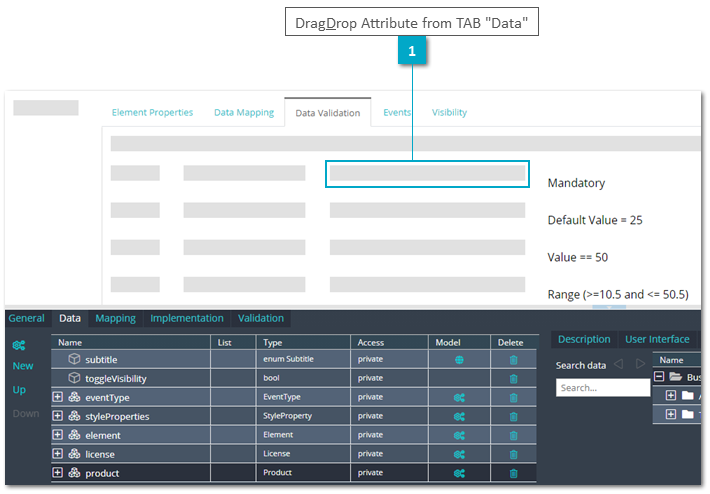Image resolution: width=710 pixels, height=494 pixels.
Task: Delete the styleProperties attribute via trash icon
Action: pyautogui.click(x=513, y=417)
